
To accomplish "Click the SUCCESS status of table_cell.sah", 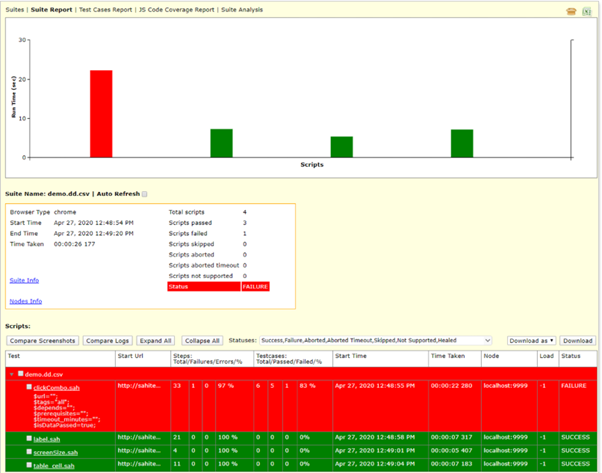I will click(576, 464).
